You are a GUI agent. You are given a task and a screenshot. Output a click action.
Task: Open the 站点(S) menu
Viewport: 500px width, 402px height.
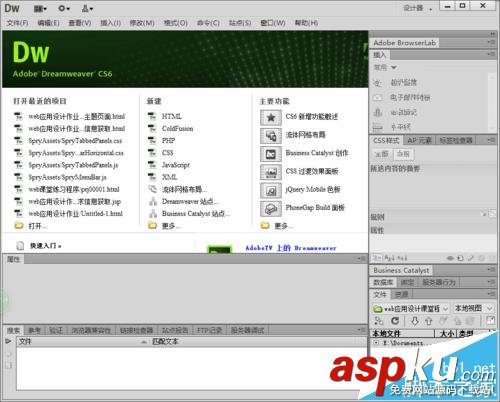[x=240, y=23]
